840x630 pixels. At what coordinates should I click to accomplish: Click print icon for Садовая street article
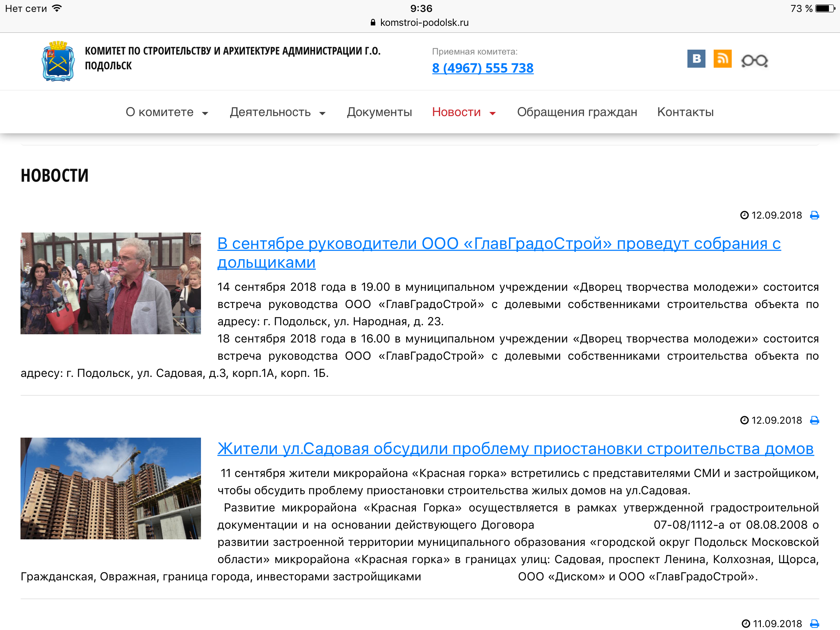click(815, 420)
